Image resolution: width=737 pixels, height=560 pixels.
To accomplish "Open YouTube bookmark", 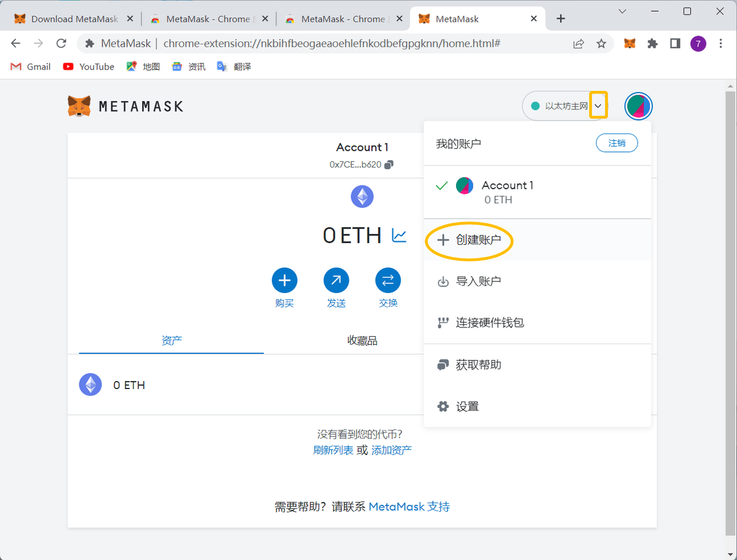I will 89,67.
